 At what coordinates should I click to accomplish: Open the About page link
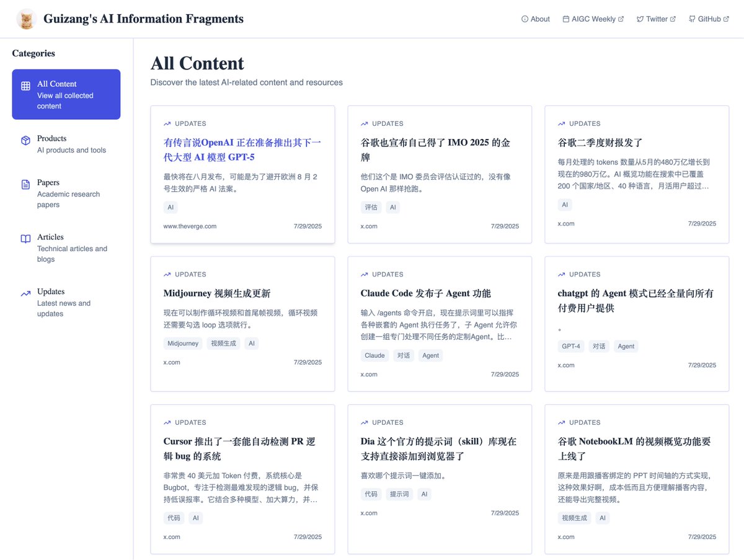tap(536, 19)
